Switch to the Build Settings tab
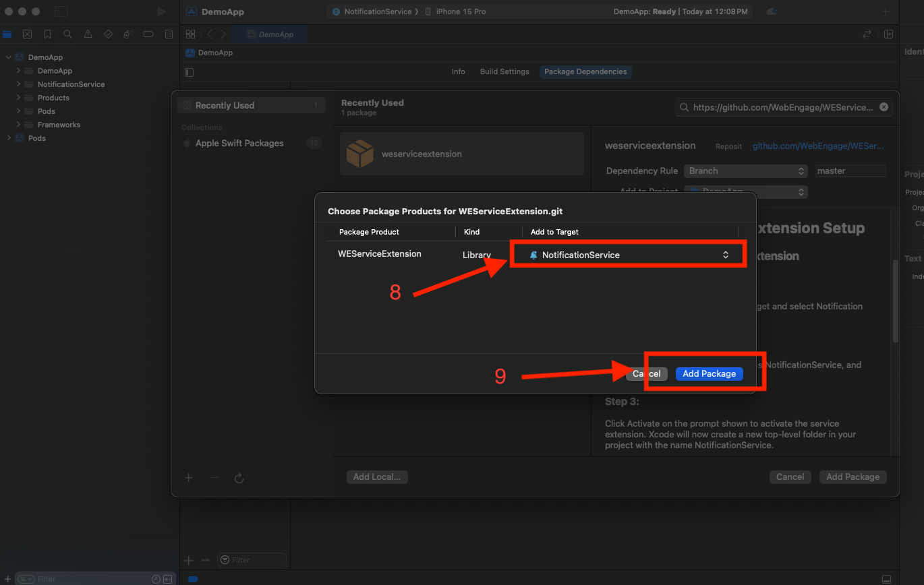 click(x=504, y=71)
